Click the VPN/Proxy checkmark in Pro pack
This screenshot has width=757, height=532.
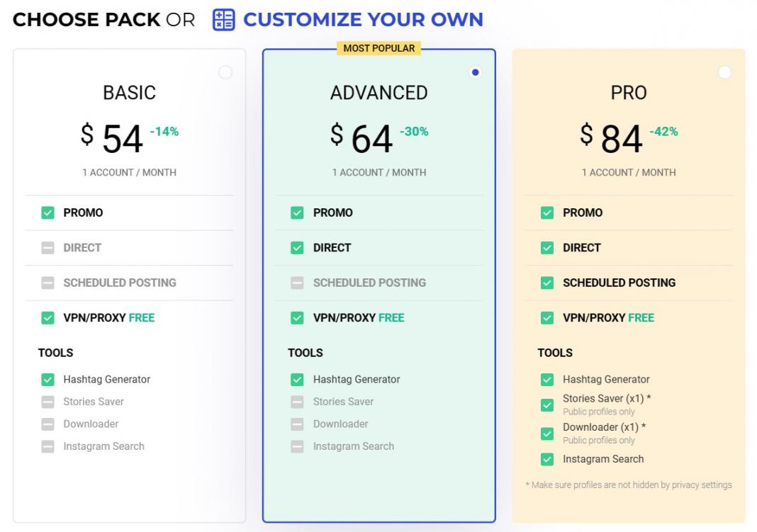[546, 318]
